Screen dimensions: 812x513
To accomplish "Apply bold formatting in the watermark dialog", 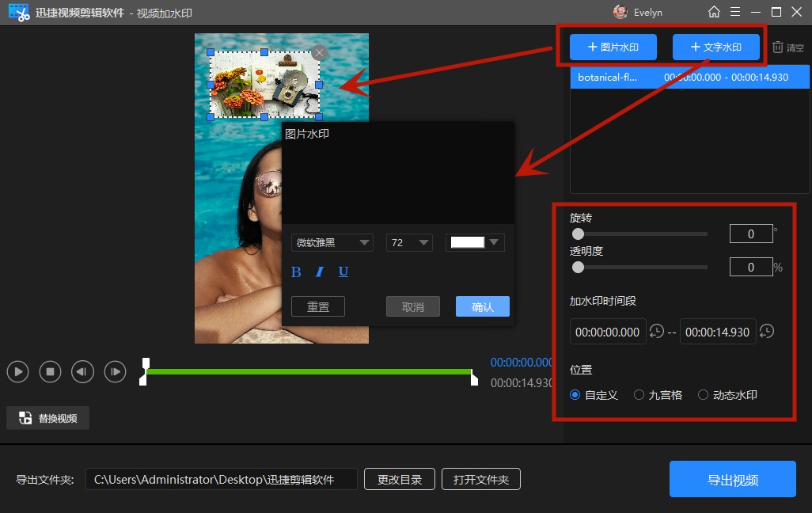I will click(x=296, y=272).
